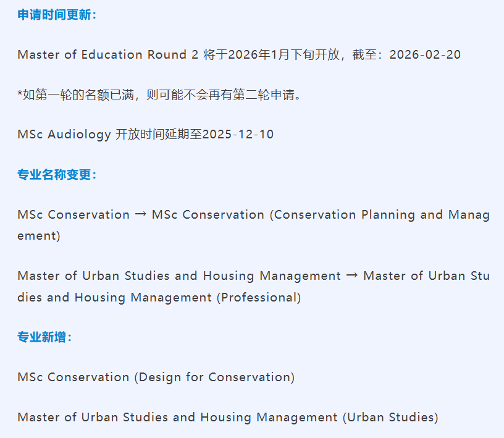Select the "MSc Audiology" text
Image resolution: width=504 pixels, height=438 pixels.
(x=64, y=134)
